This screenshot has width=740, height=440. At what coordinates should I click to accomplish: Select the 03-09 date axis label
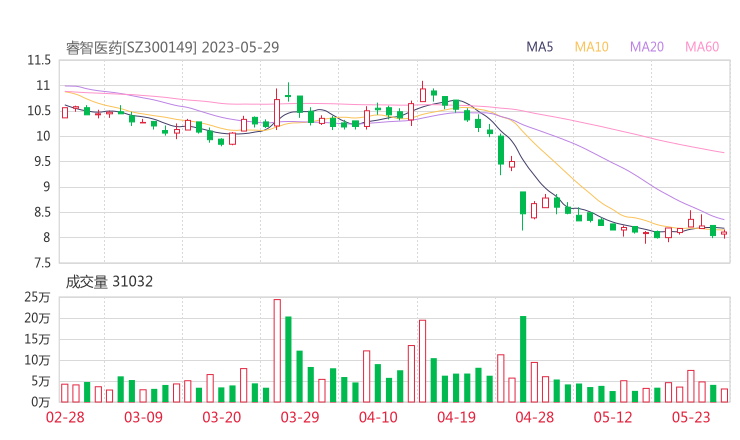[x=143, y=417]
